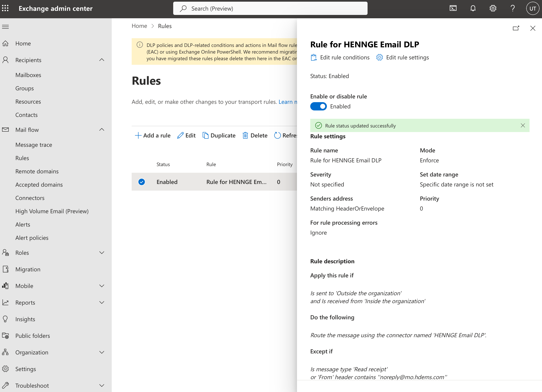Expand the Mobile section chevron
The height and width of the screenshot is (392, 542).
coord(102,286)
